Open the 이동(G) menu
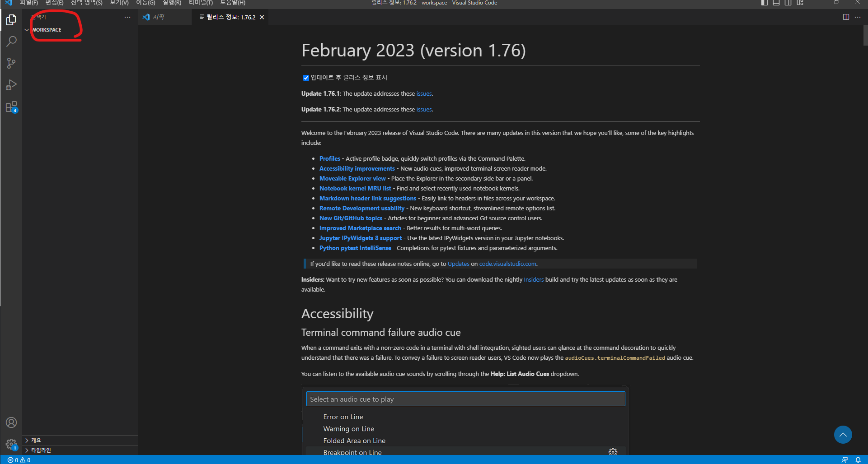The height and width of the screenshot is (464, 868). click(x=145, y=3)
